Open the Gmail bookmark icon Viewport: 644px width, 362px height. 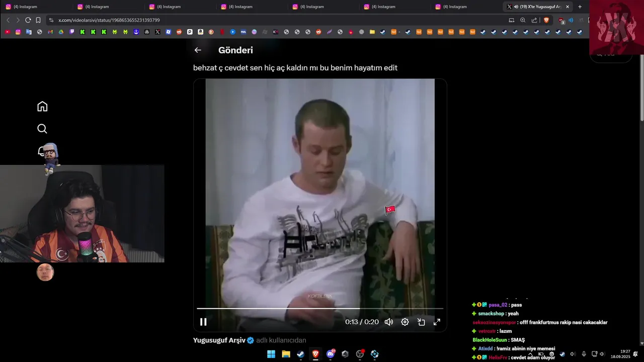[x=50, y=32]
